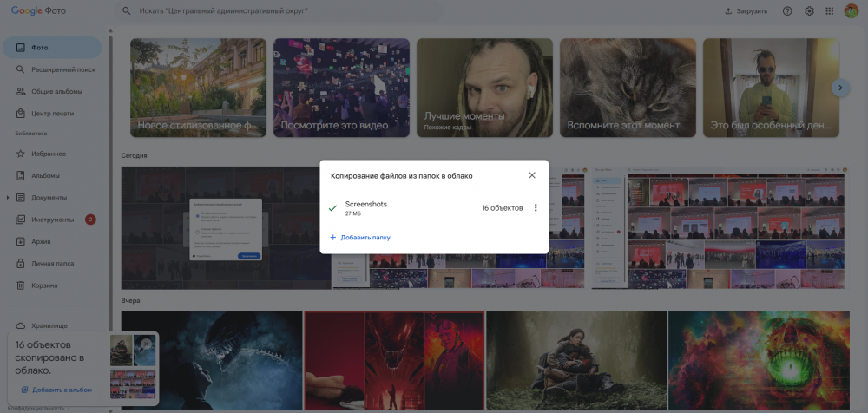The width and height of the screenshot is (868, 413).
Task: Click the cloud icon for Хранилище
Action: [21, 325]
